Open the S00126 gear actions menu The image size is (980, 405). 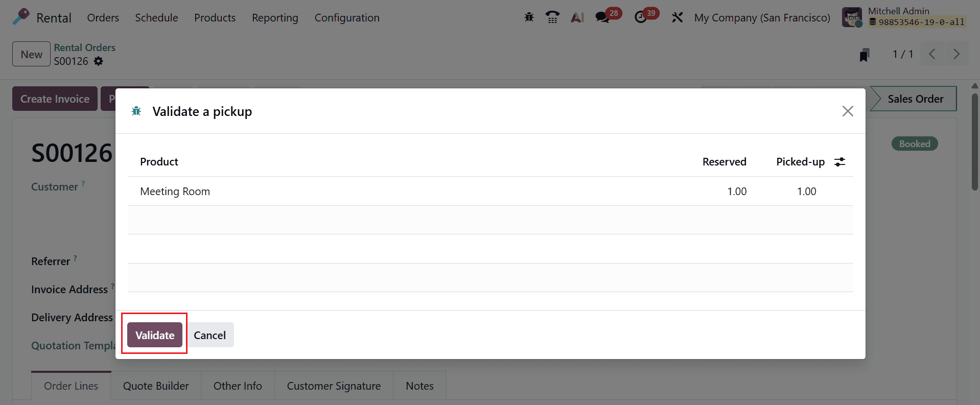pos(99,61)
